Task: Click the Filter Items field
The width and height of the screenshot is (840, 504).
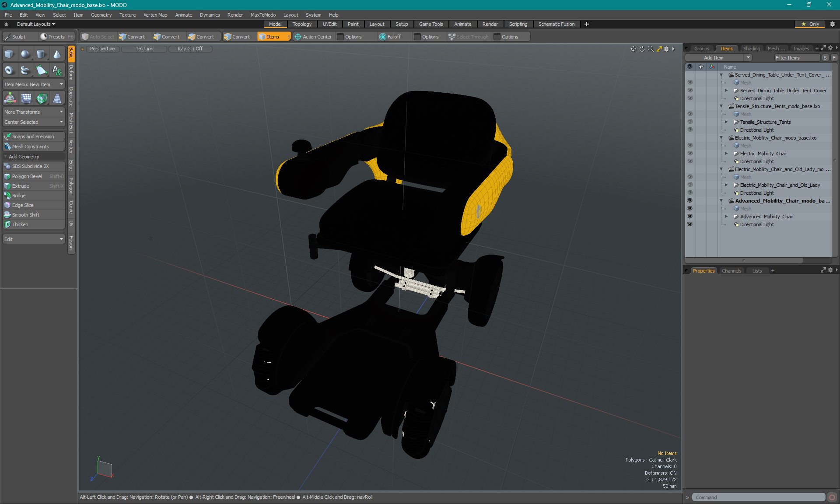Action: click(796, 58)
